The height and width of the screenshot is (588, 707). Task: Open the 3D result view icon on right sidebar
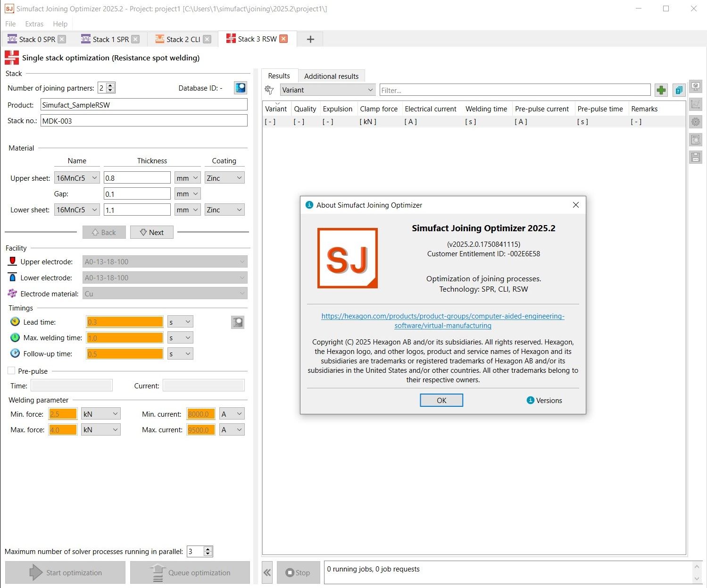point(695,86)
